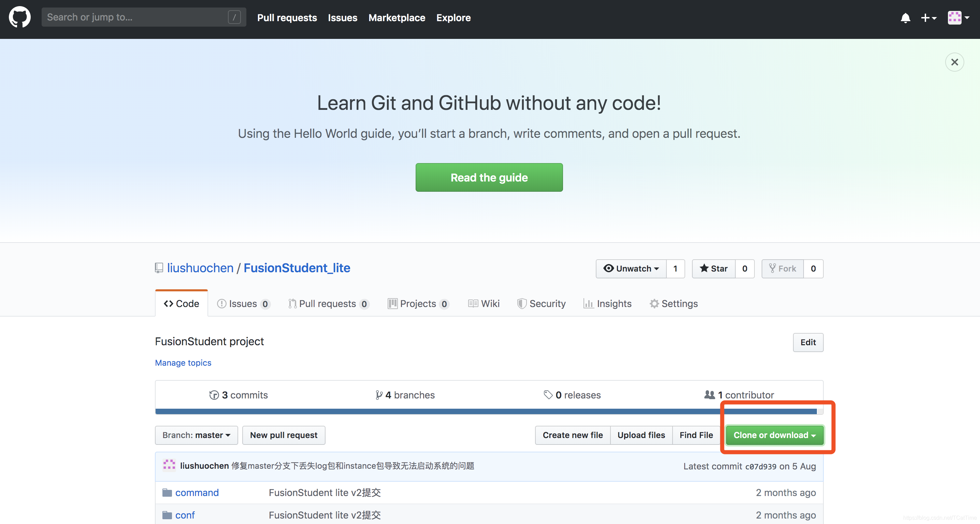Screen dimensions: 980x524
Task: Click liushuochen's avatar in the commit row
Action: tap(169, 465)
